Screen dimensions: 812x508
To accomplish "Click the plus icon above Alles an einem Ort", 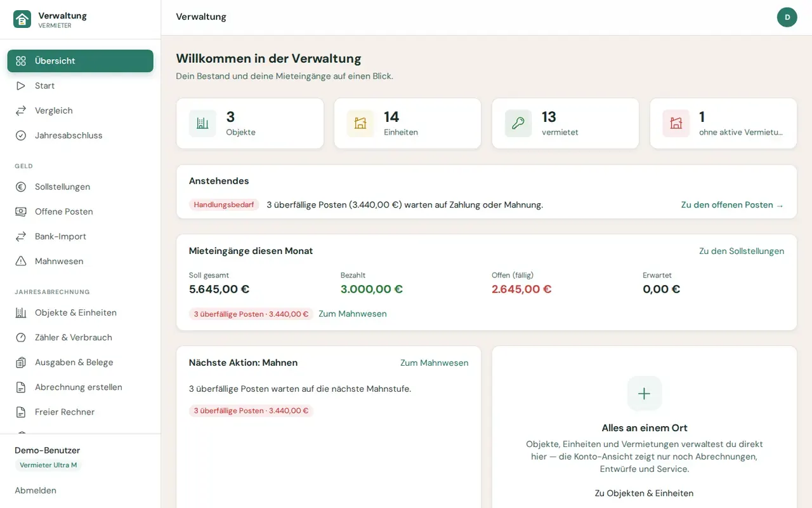I will (645, 394).
